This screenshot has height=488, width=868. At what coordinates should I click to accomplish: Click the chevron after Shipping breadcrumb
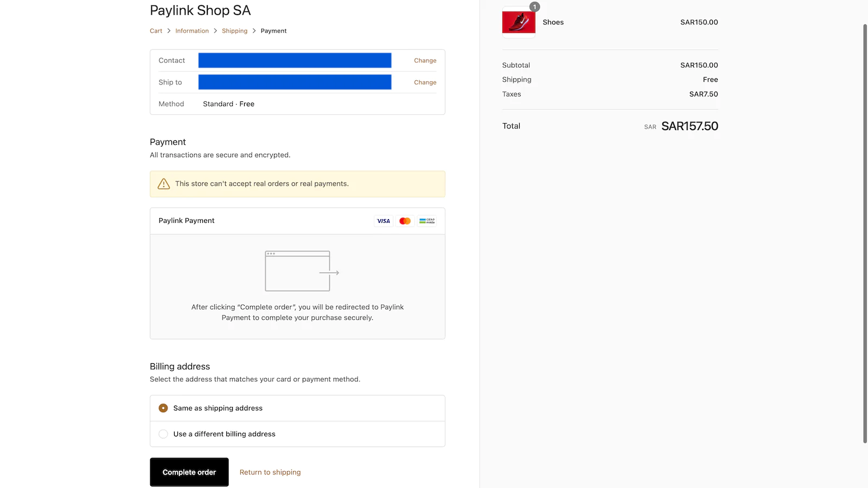click(x=254, y=31)
